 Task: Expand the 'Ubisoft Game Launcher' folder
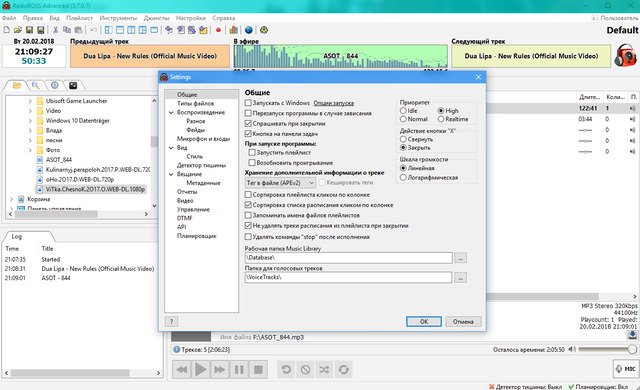pyautogui.click(x=30, y=101)
